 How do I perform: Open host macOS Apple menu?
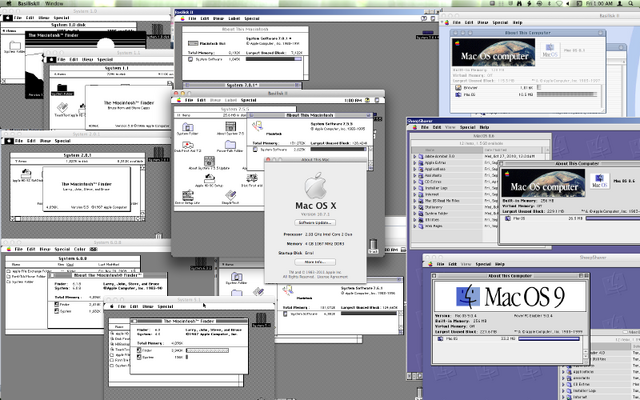[x=9, y=3]
